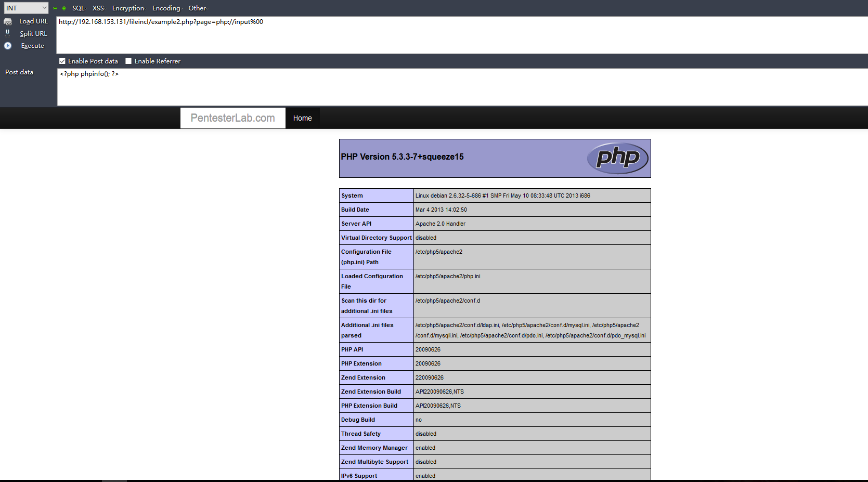
Task: Open the SQL dropdown menu
Action: click(x=79, y=8)
